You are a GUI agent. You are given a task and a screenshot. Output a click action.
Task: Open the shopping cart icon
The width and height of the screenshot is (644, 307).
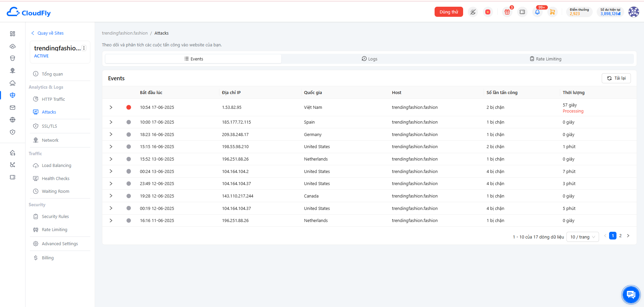click(552, 12)
